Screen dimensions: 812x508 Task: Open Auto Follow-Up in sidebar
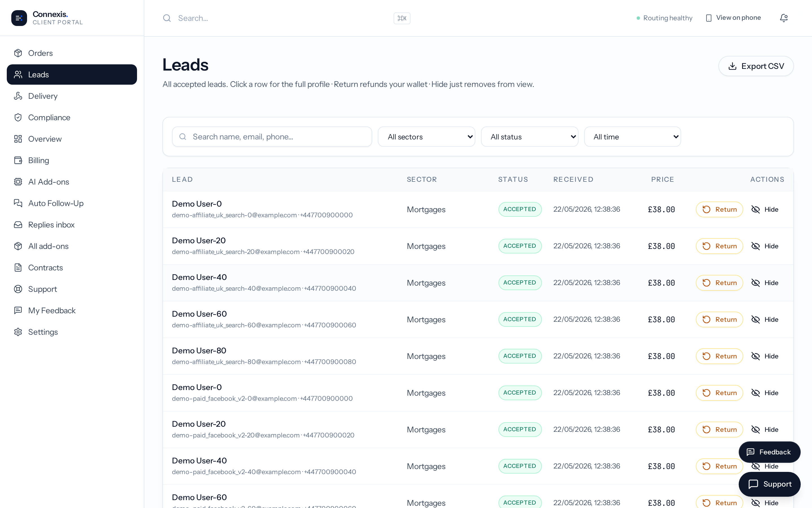72,203
